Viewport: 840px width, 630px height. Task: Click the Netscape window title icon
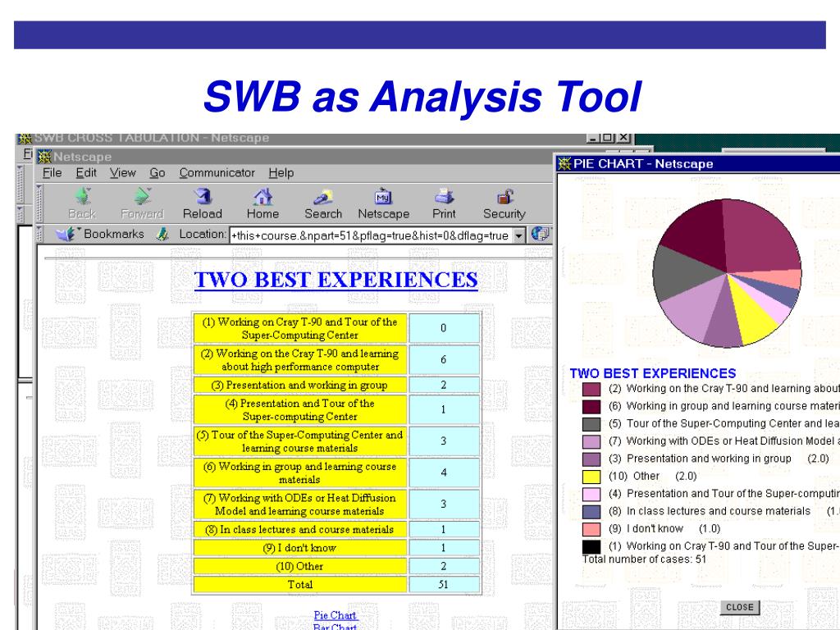[45, 157]
